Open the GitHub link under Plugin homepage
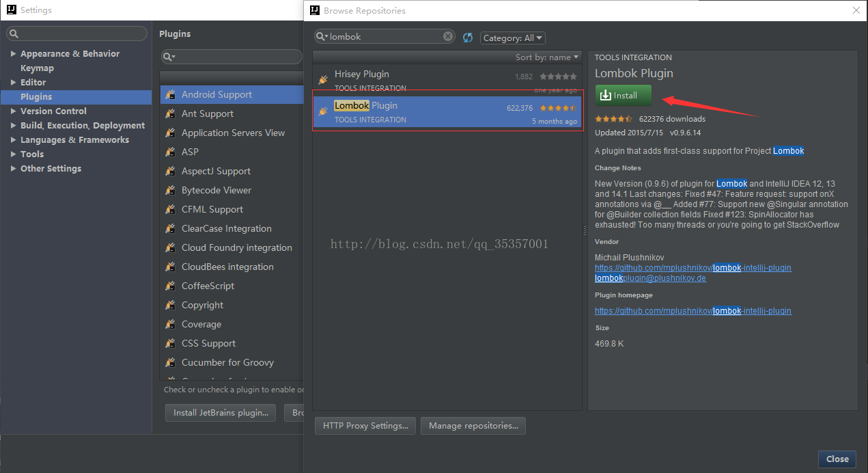 (x=693, y=311)
